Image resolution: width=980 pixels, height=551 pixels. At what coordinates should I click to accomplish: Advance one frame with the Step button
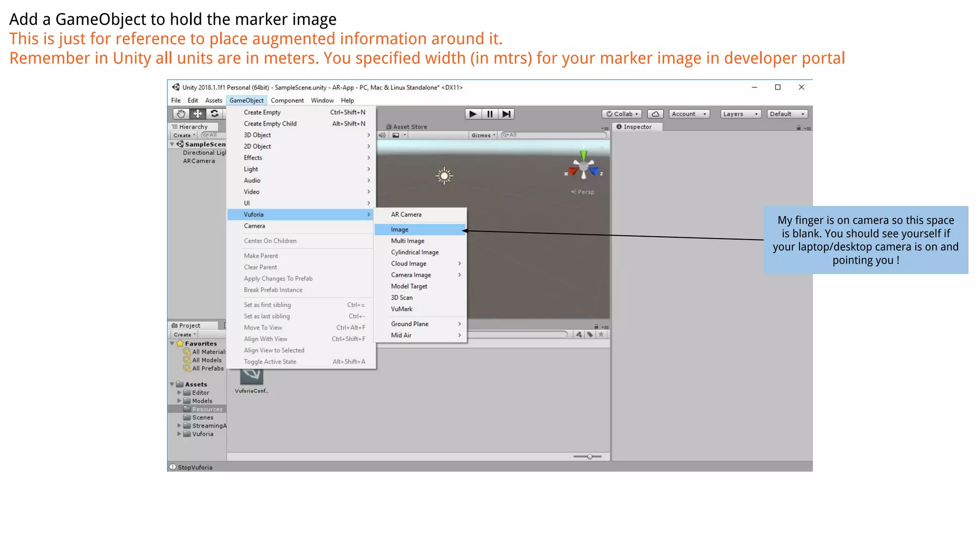pos(506,114)
